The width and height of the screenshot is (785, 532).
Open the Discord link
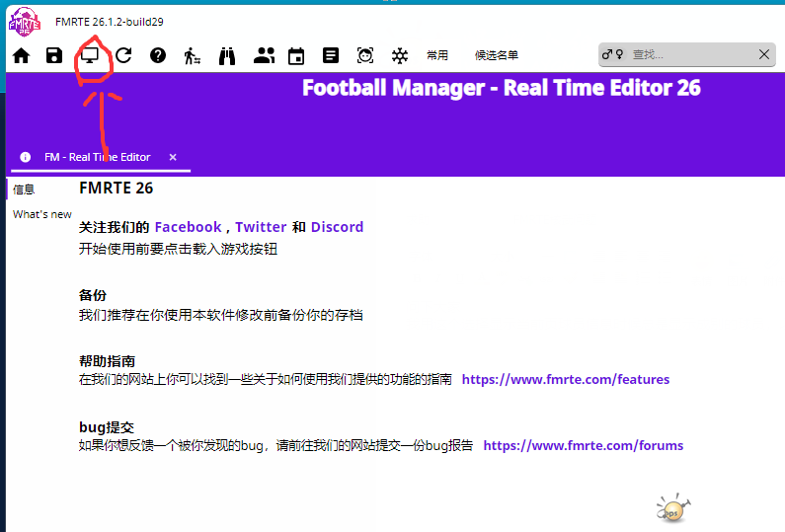pyautogui.click(x=337, y=227)
